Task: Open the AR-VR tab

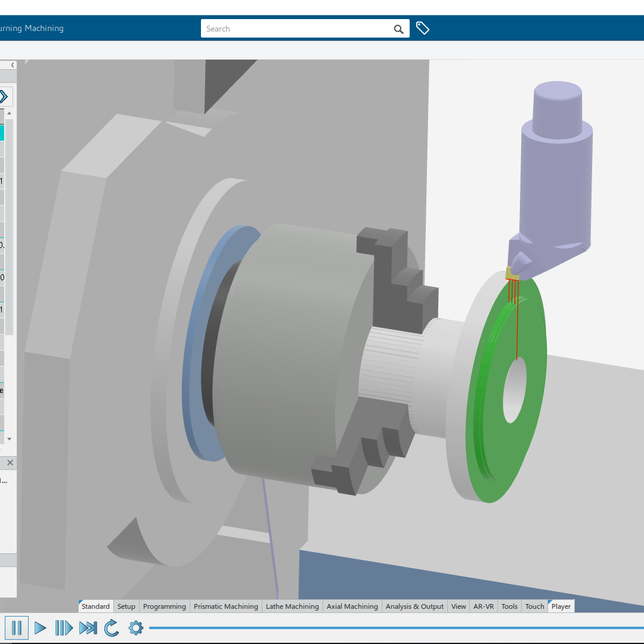Action: 483,606
